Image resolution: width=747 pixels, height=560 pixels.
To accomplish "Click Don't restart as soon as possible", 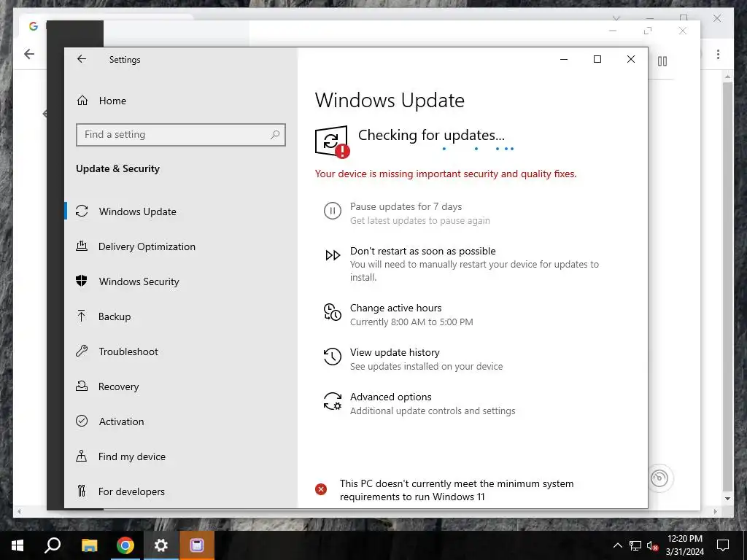I will click(423, 251).
